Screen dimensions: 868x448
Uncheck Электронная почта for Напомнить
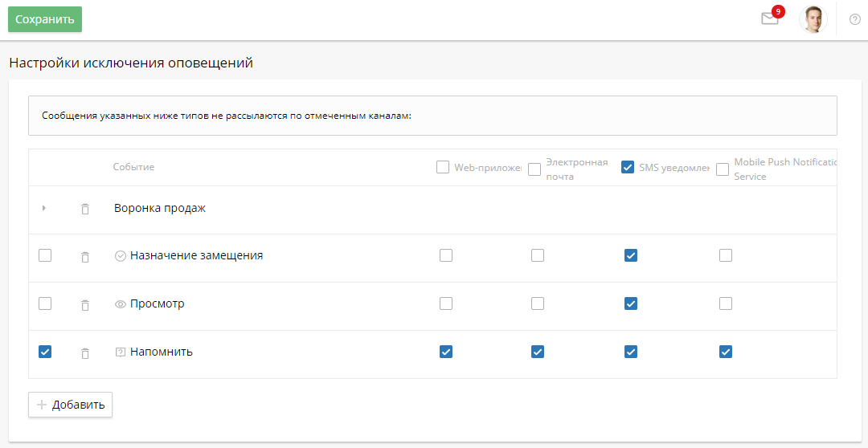[538, 351]
